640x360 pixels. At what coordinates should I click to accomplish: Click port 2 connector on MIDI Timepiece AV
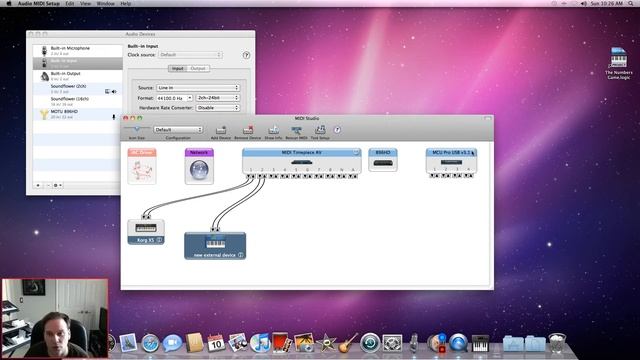pos(262,176)
